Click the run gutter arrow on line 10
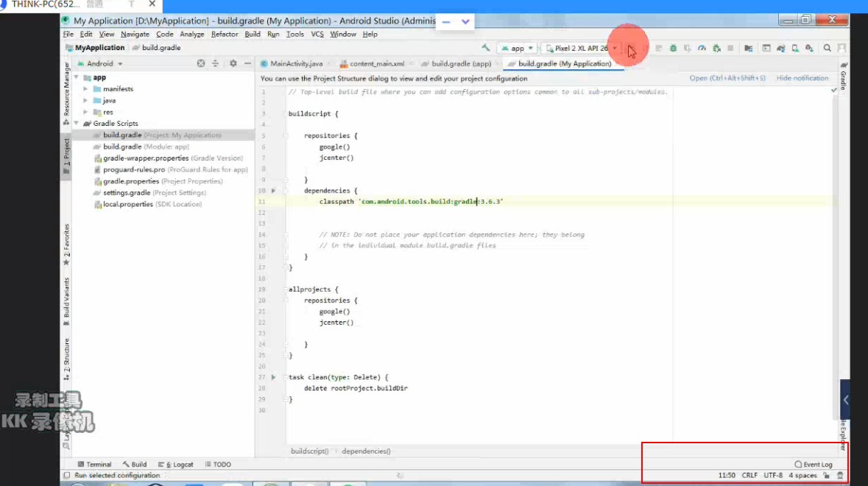The height and width of the screenshot is (486, 868). click(273, 191)
